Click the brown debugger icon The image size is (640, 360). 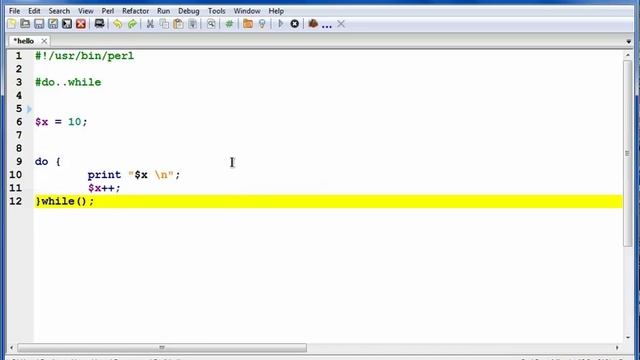coord(313,24)
